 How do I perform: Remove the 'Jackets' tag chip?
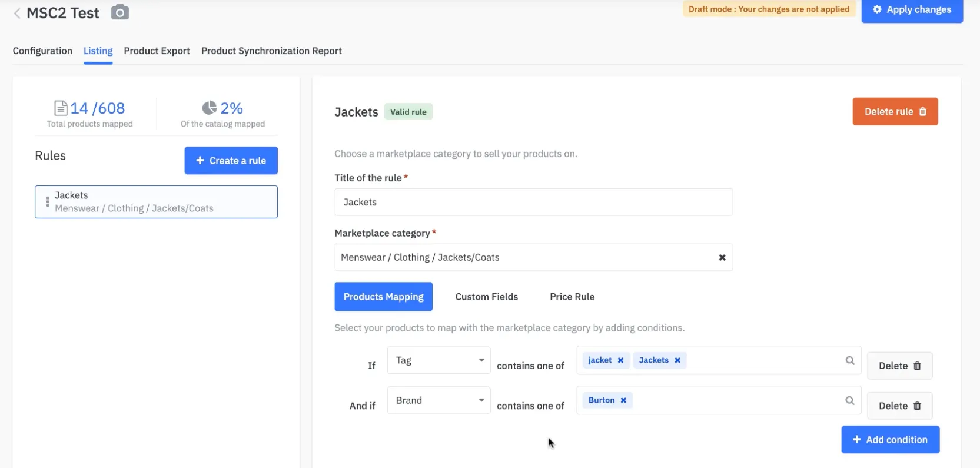(x=677, y=360)
